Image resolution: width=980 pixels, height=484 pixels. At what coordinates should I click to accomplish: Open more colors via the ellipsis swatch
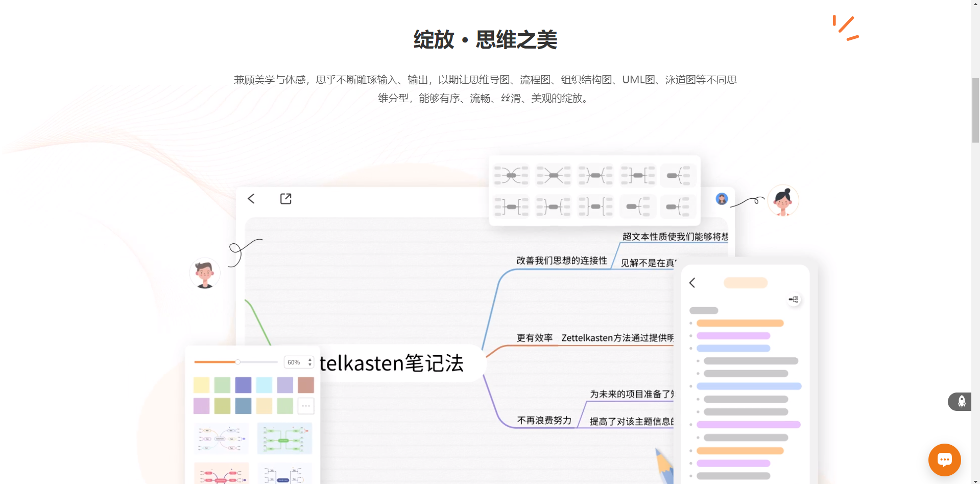(306, 406)
